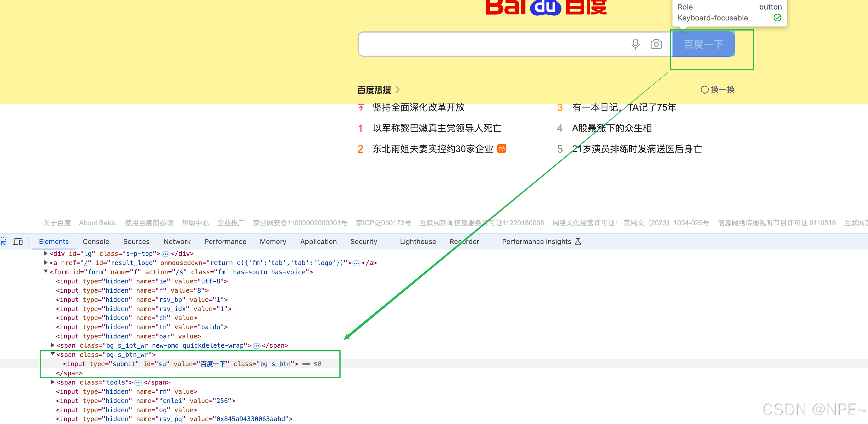868x424 pixels.
Task: Click the About Baidu footer link
Action: click(x=98, y=223)
